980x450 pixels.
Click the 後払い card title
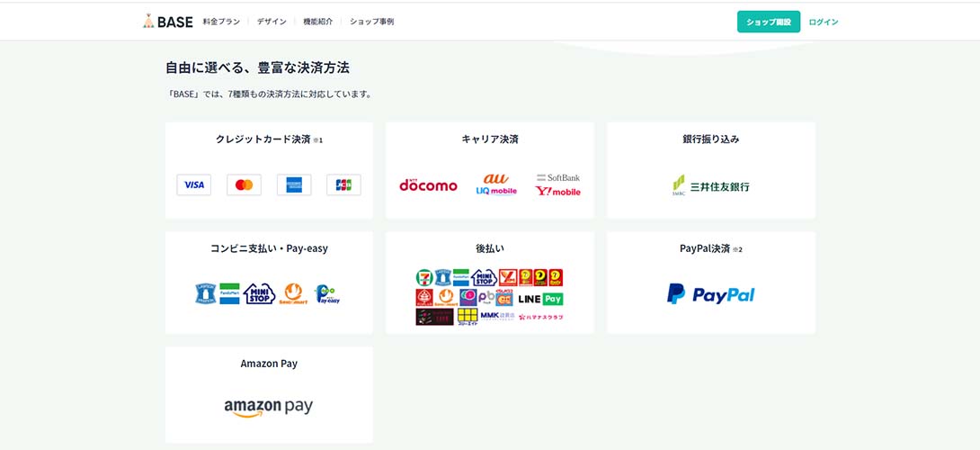(x=490, y=248)
